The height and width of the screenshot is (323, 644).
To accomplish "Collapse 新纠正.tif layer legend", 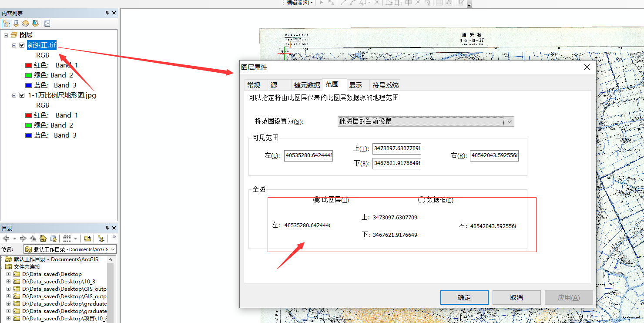I will [x=14, y=45].
